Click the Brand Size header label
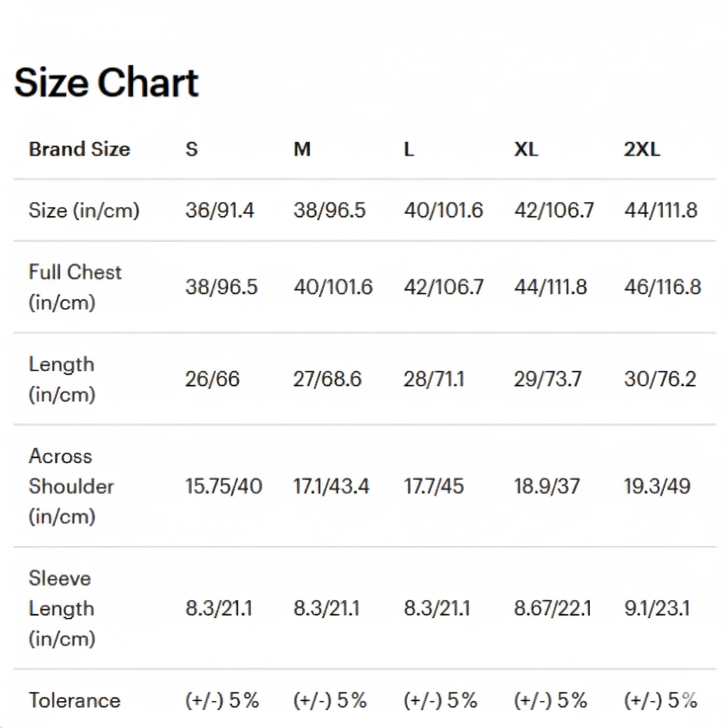Viewport: 728px width, 728px height. (x=80, y=149)
